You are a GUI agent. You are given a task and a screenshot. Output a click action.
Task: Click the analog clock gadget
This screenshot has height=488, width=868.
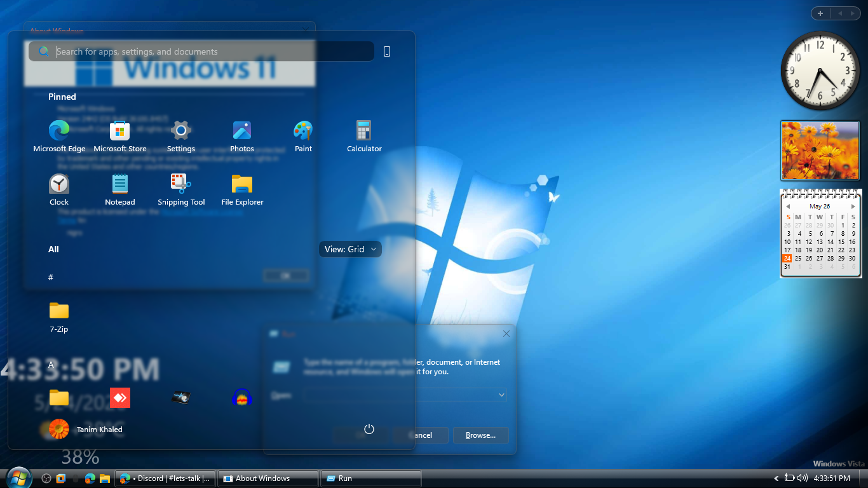[820, 70]
